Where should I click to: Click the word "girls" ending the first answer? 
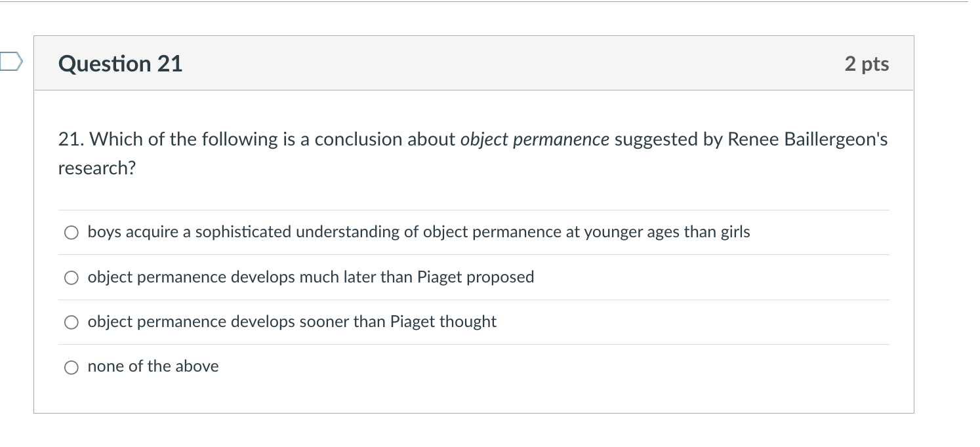coord(735,232)
